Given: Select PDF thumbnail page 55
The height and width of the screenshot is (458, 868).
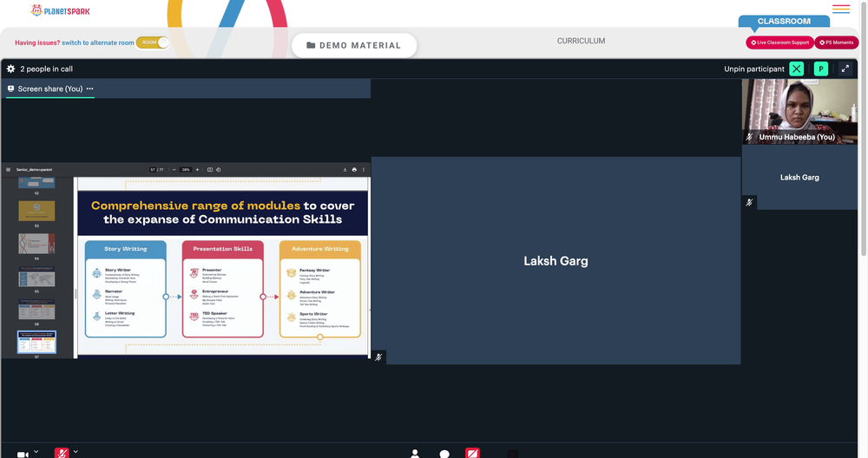Looking at the screenshot, I should [36, 277].
